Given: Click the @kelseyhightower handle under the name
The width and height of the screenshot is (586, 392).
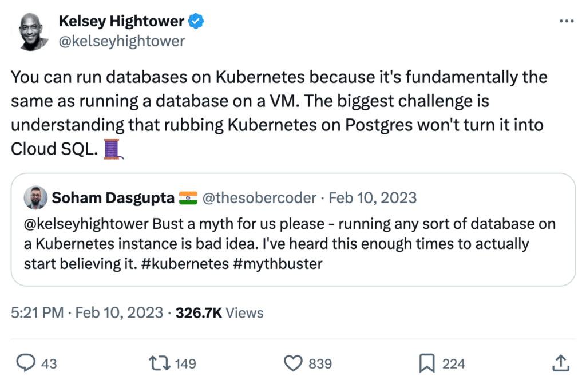Looking at the screenshot, I should point(121,41).
